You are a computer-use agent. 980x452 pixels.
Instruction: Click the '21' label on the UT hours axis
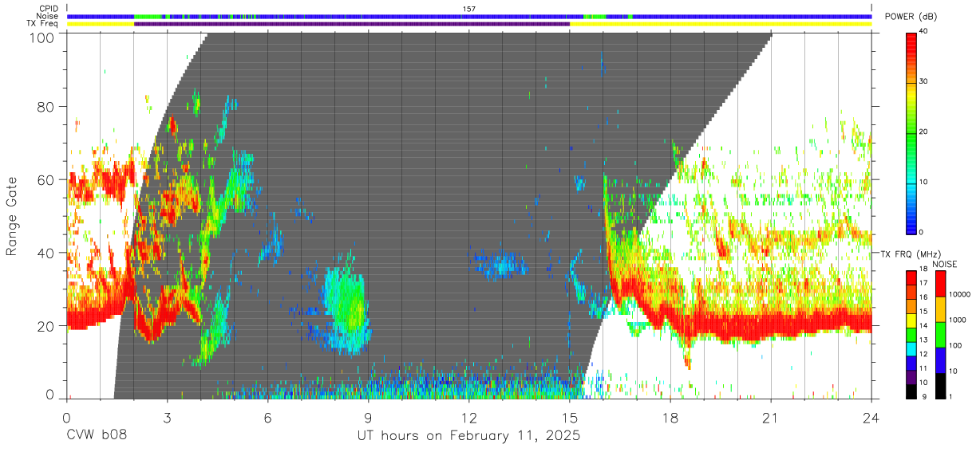[x=771, y=417]
